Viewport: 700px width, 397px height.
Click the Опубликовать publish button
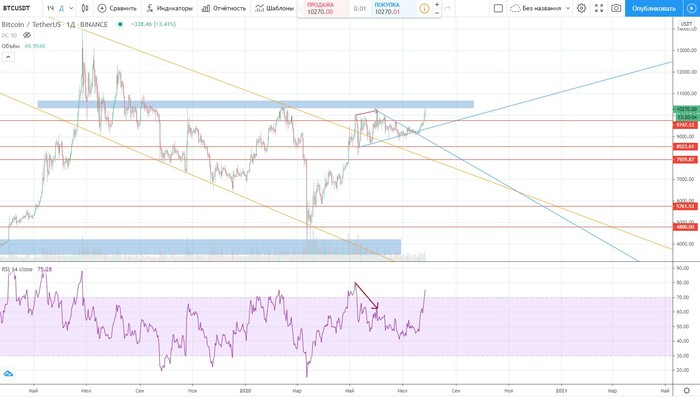click(654, 8)
